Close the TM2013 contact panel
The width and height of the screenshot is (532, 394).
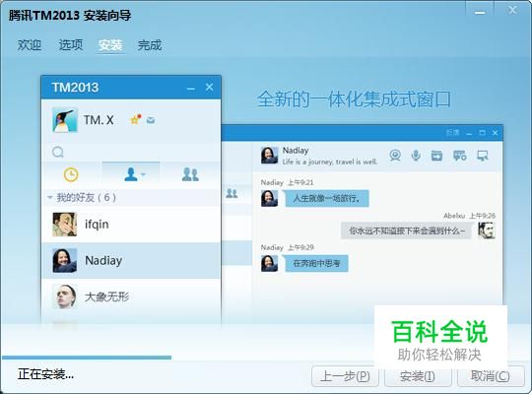[209, 88]
